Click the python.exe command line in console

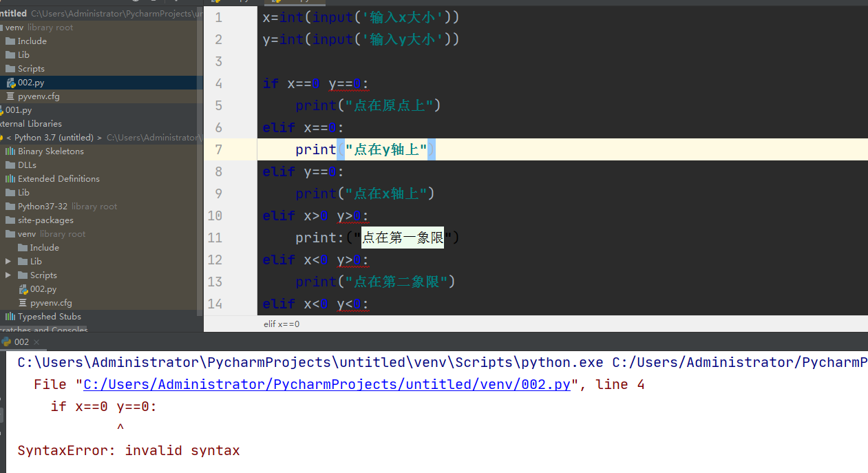tap(443, 362)
